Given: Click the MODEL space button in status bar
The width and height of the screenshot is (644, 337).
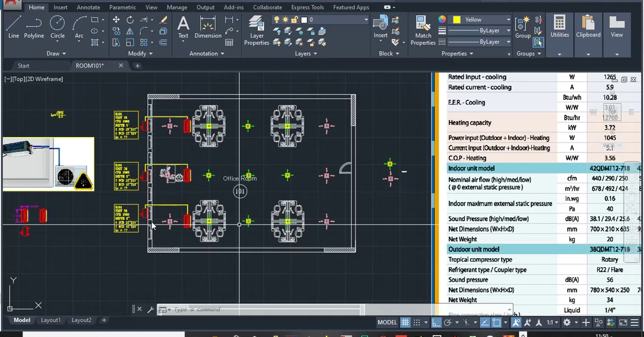Looking at the screenshot, I should [387, 323].
